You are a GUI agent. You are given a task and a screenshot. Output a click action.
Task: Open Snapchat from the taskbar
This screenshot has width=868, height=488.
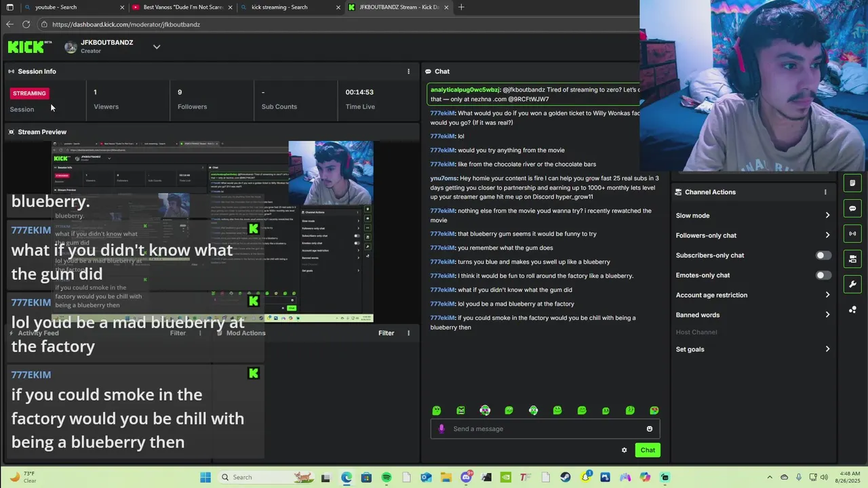coord(586,477)
